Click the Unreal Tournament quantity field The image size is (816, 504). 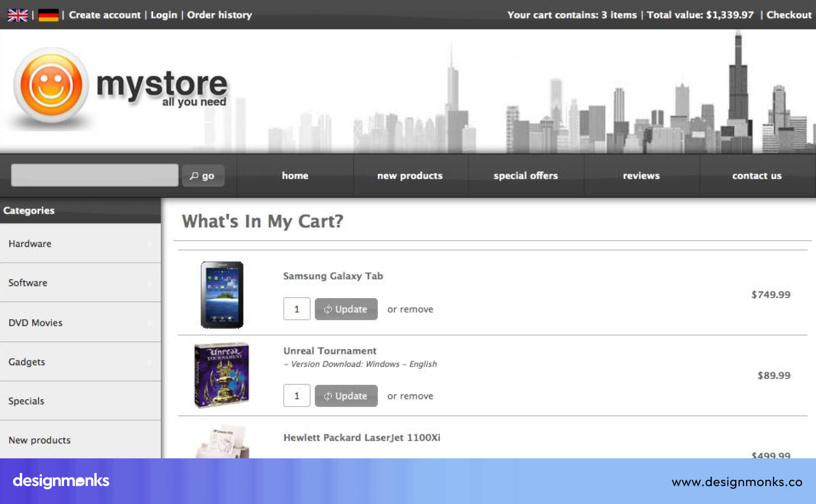click(x=297, y=396)
